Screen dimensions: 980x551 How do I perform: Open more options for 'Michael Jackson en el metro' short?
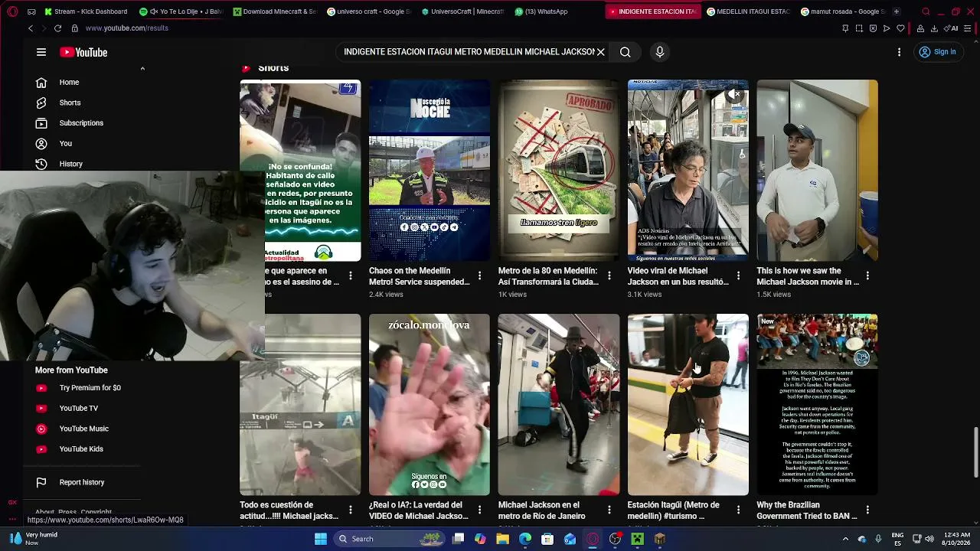pyautogui.click(x=609, y=510)
